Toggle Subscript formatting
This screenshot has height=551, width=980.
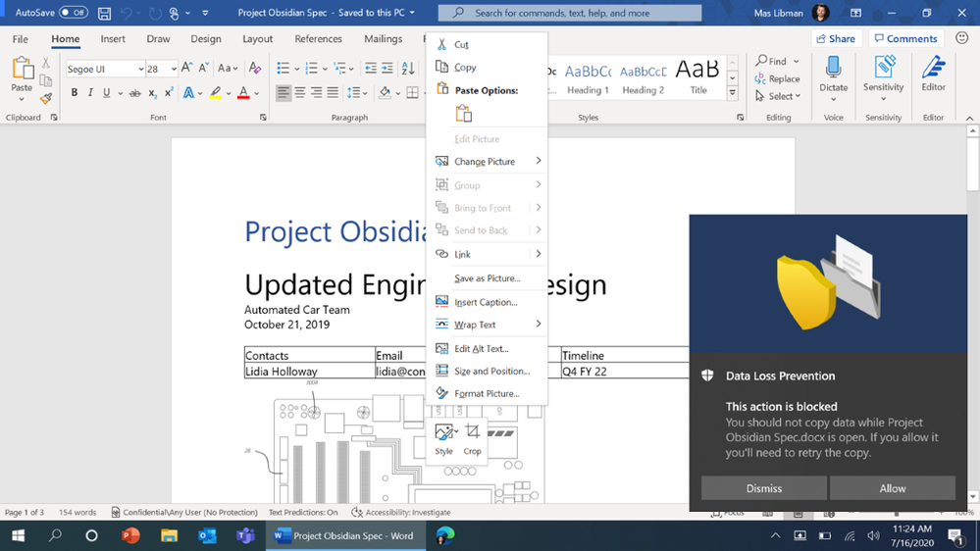pyautogui.click(x=152, y=93)
